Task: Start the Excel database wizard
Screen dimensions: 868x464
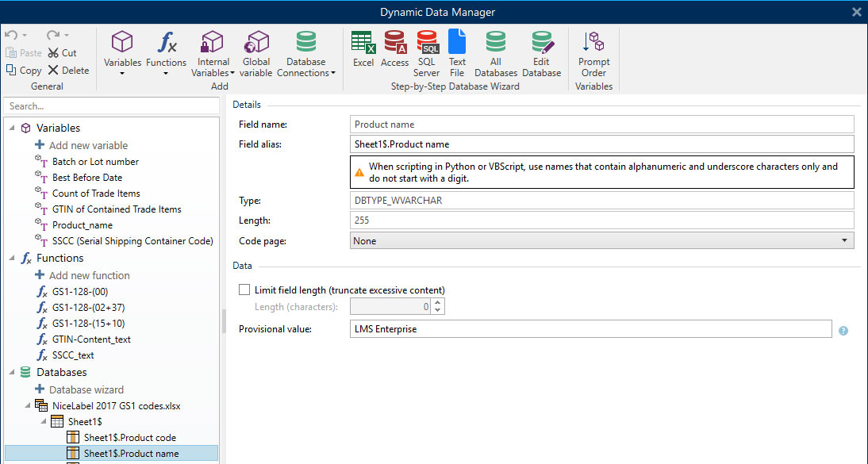Action: point(363,48)
